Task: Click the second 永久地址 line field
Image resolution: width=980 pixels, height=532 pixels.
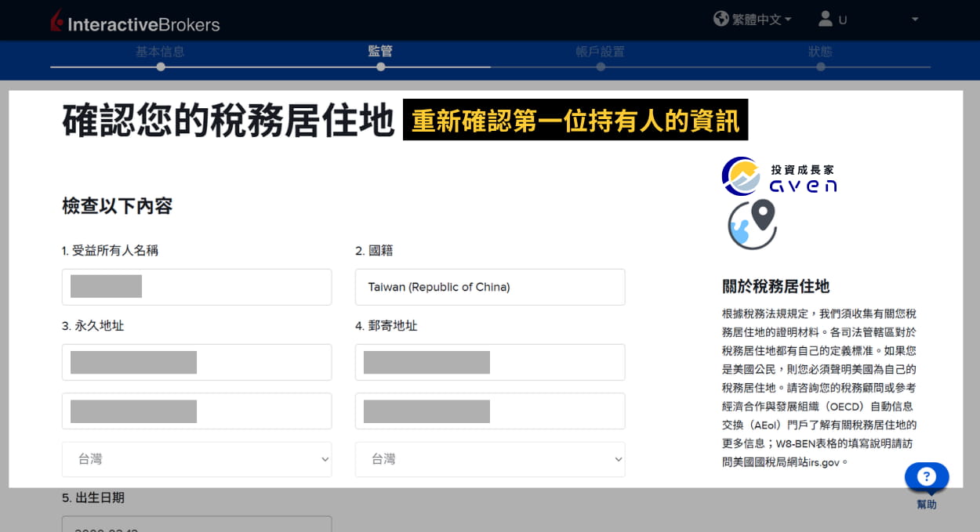Action: point(197,411)
